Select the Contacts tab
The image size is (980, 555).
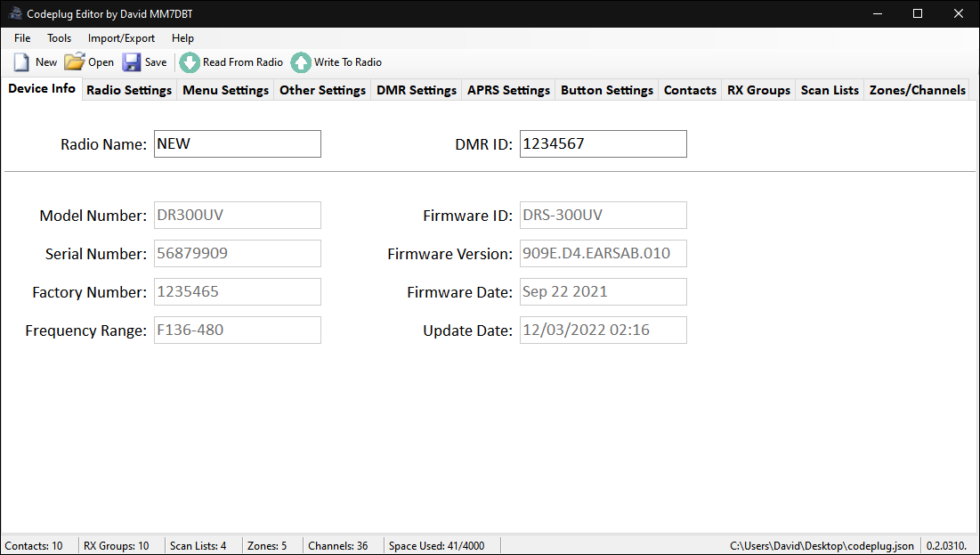coord(690,89)
